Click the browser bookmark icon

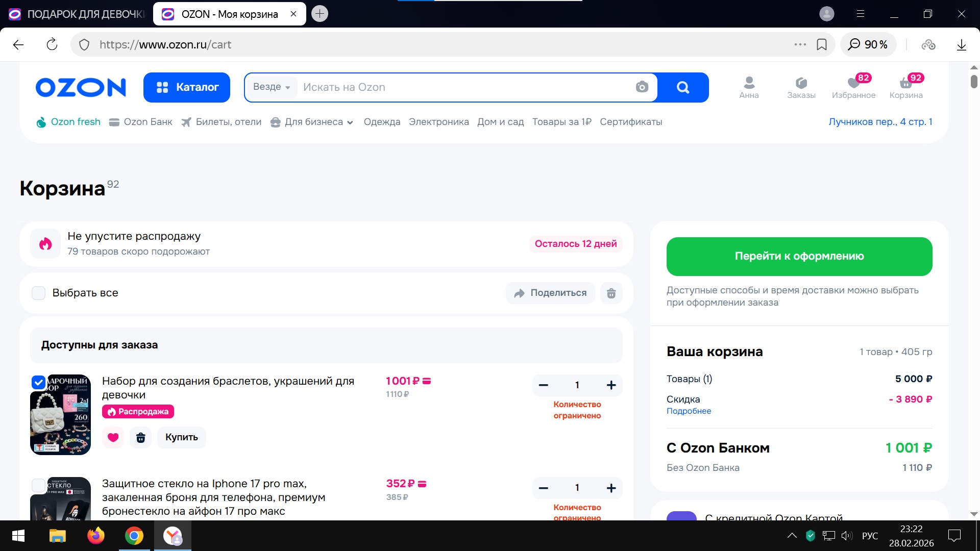coord(822,44)
